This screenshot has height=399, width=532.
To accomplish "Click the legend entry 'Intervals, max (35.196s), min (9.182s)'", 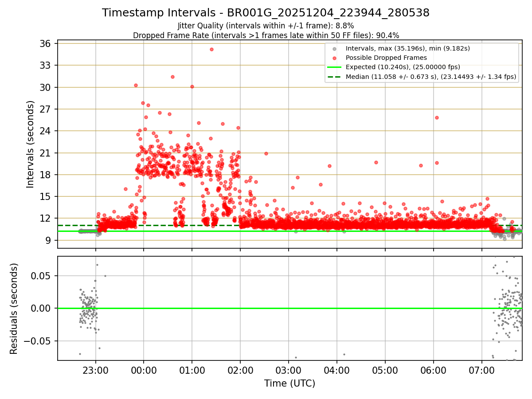I will [x=408, y=48].
